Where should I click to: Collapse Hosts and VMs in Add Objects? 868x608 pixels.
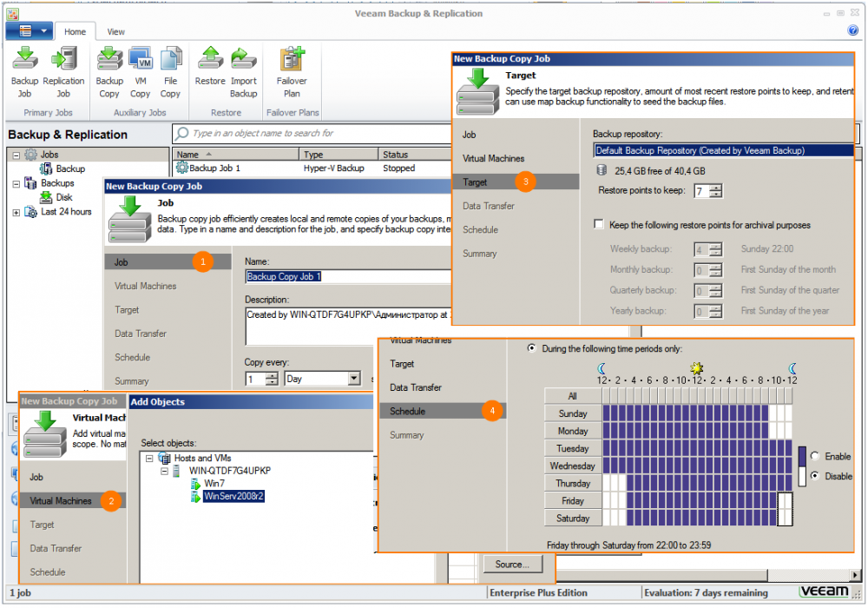149,459
